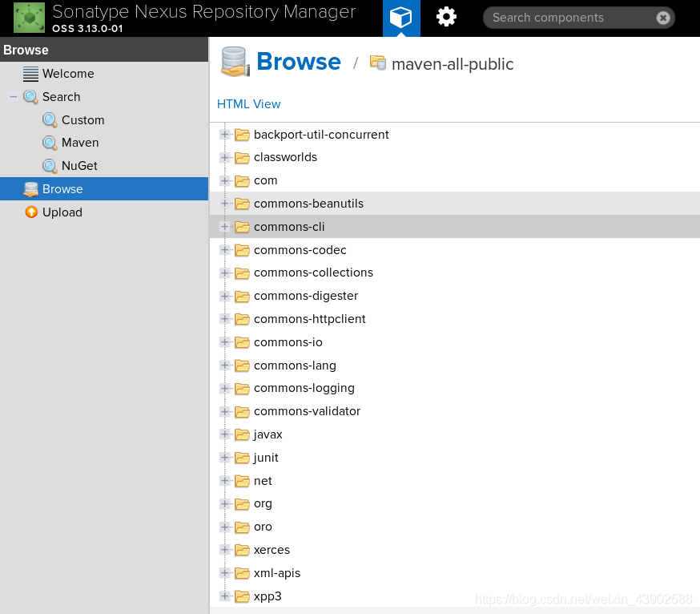The height and width of the screenshot is (614, 700).
Task: Select the org row label
Action: click(263, 504)
